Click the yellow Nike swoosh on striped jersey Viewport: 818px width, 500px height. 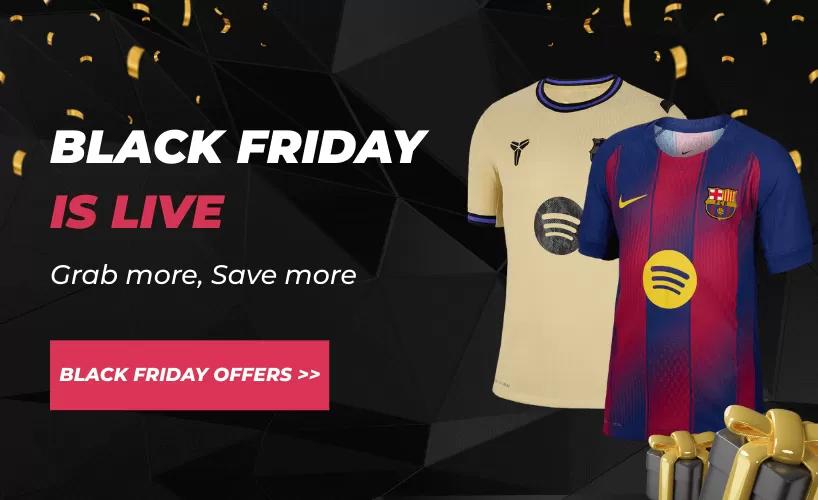tap(633, 200)
